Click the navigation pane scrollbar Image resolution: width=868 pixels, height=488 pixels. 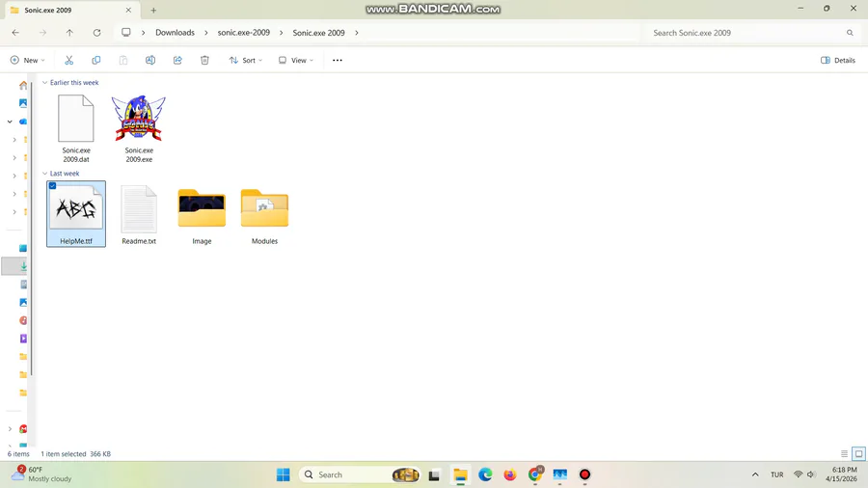[x=31, y=227]
